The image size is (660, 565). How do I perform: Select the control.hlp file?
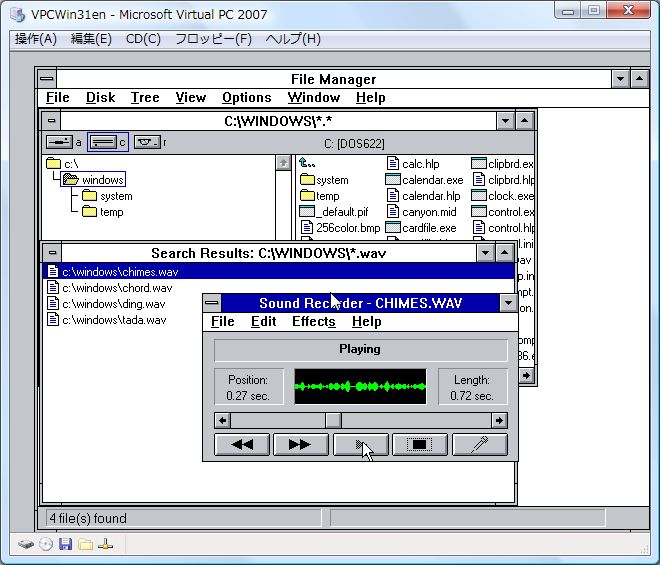(503, 228)
